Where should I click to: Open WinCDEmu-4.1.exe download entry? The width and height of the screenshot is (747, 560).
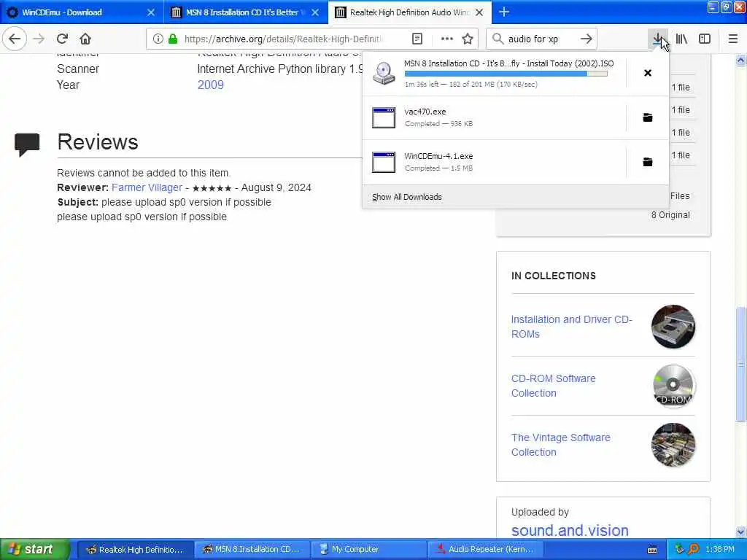click(494, 163)
